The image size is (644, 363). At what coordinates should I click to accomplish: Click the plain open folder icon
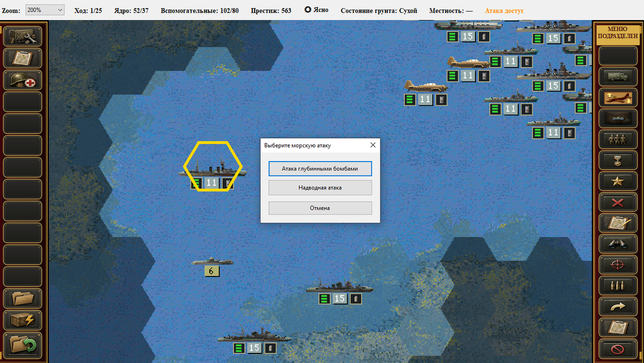[23, 298]
